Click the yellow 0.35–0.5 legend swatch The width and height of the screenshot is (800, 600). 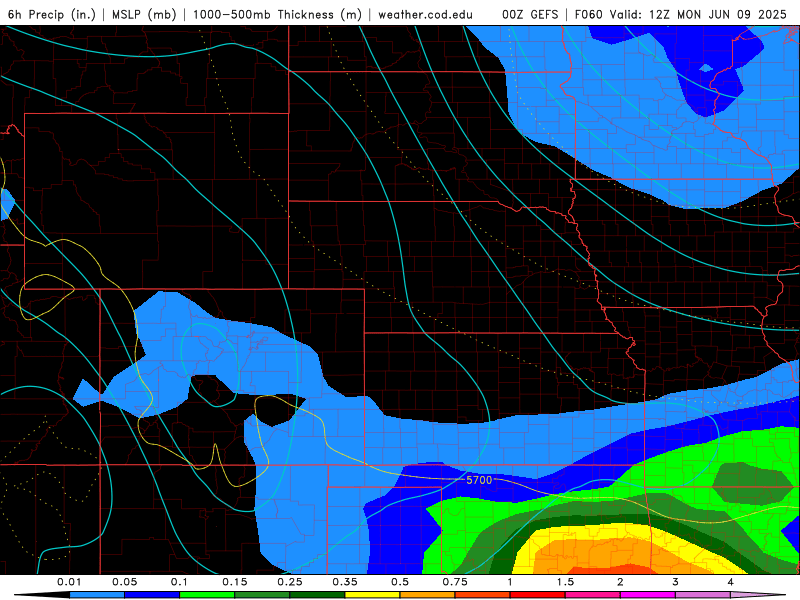[x=372, y=595]
